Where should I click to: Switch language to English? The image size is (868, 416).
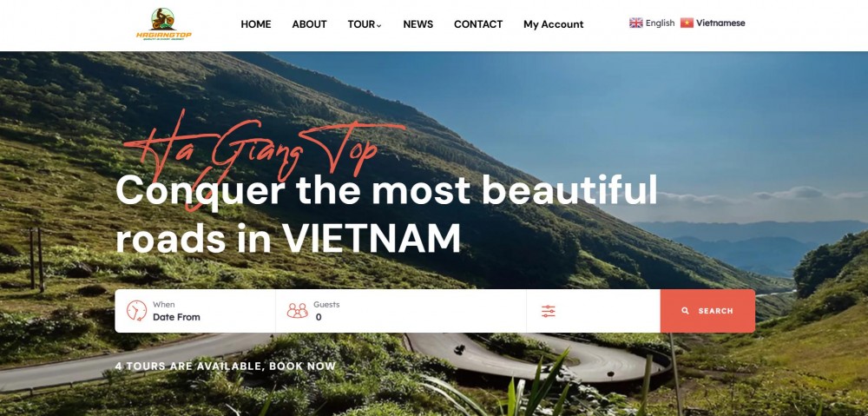[660, 23]
